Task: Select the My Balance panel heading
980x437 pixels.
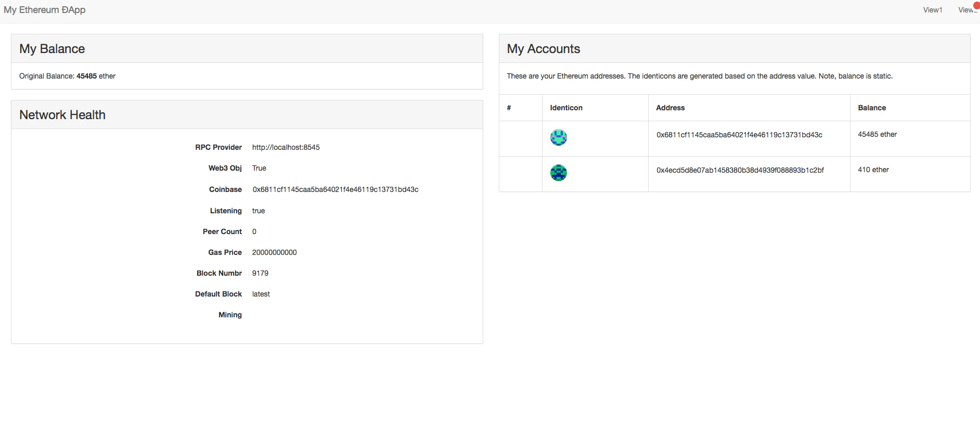Action: tap(52, 49)
